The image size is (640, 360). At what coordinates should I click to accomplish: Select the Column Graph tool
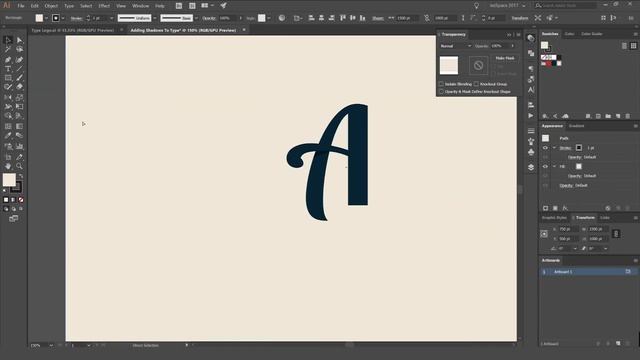19,146
